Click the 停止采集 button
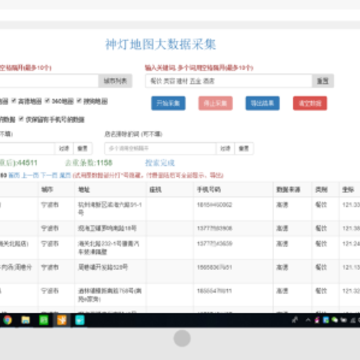This screenshot has height=360, width=360. [215, 103]
